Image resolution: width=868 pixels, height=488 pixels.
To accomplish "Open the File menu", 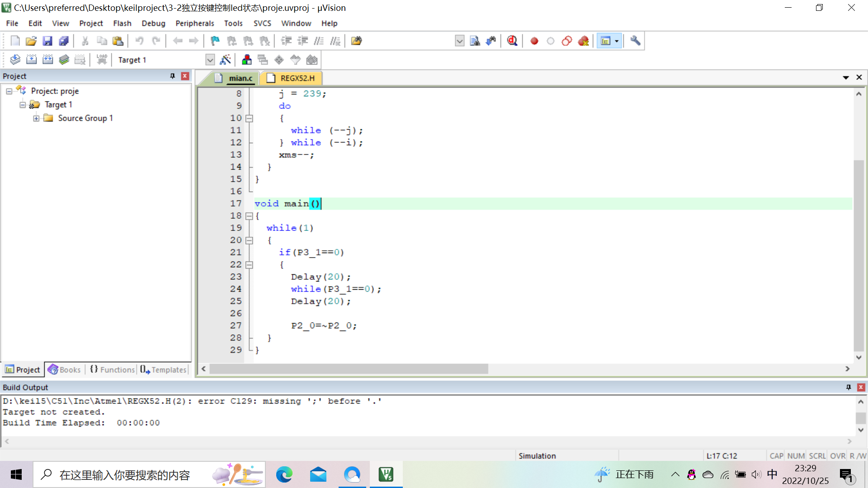I will tap(12, 23).
